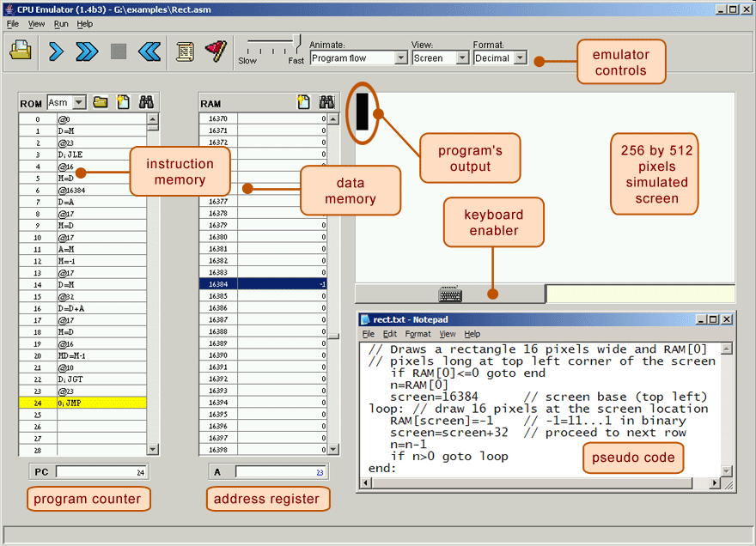Click the clear memory icon in the RAM panel
The image size is (756, 546).
[x=303, y=103]
